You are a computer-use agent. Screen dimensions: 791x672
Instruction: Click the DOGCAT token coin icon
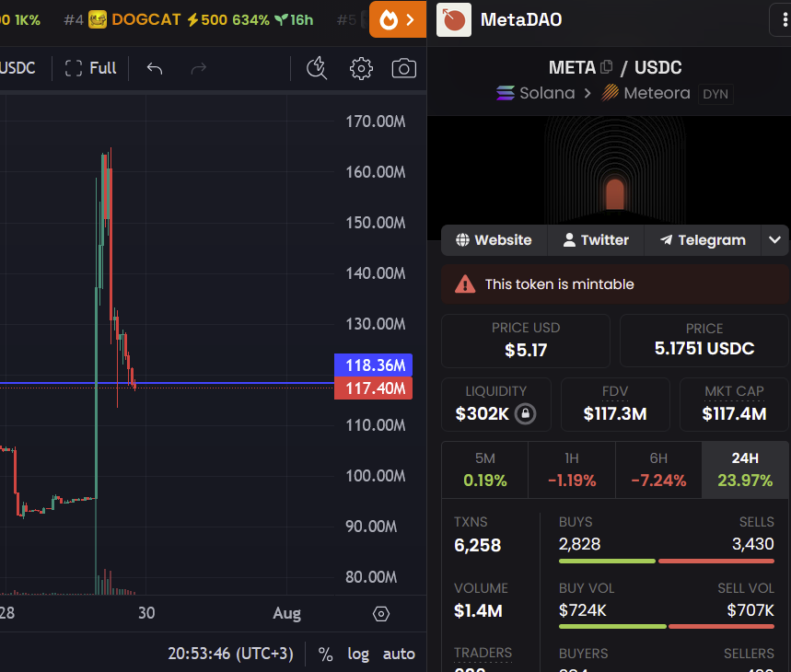tap(98, 19)
